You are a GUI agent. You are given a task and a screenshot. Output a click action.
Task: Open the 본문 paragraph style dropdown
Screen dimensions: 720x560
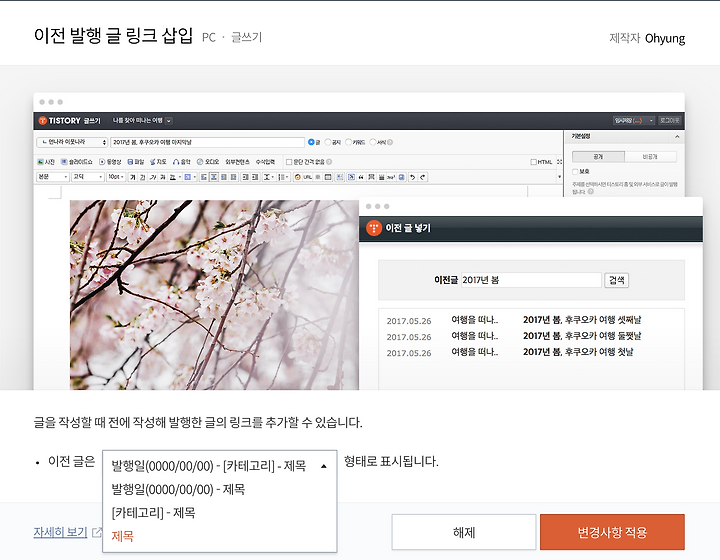pyautogui.click(x=52, y=177)
